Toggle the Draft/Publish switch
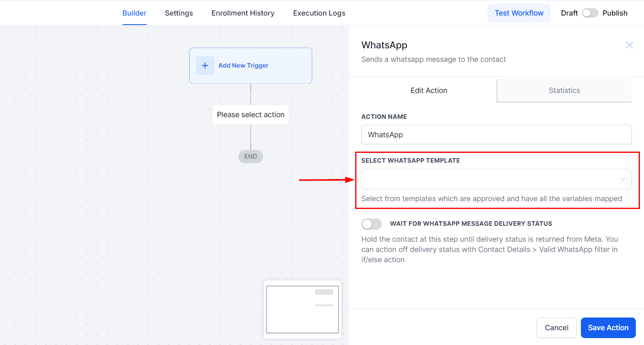 click(590, 13)
